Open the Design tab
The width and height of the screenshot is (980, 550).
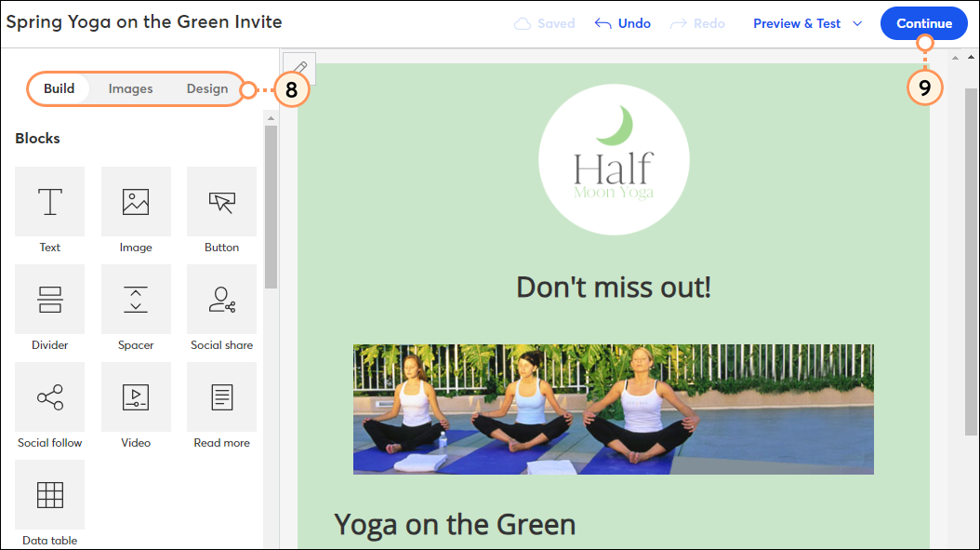pos(206,88)
